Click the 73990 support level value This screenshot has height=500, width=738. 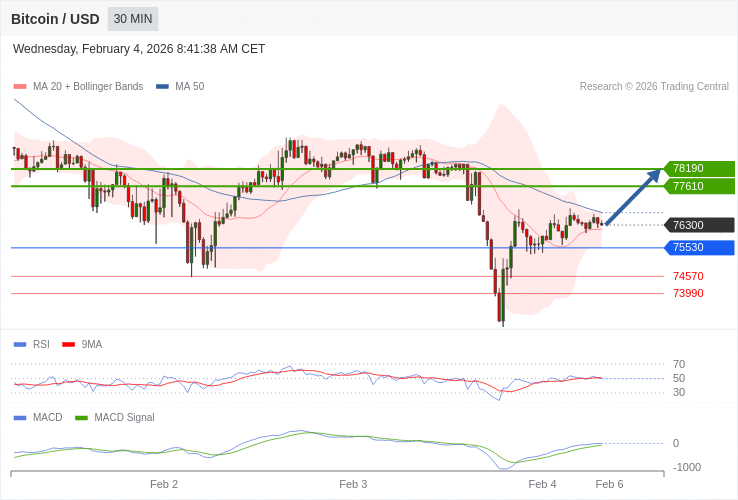click(688, 293)
